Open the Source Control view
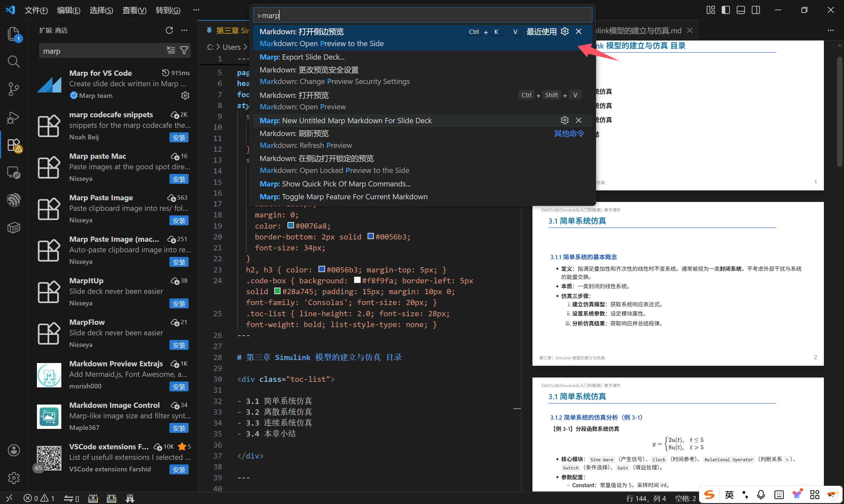 tap(14, 89)
